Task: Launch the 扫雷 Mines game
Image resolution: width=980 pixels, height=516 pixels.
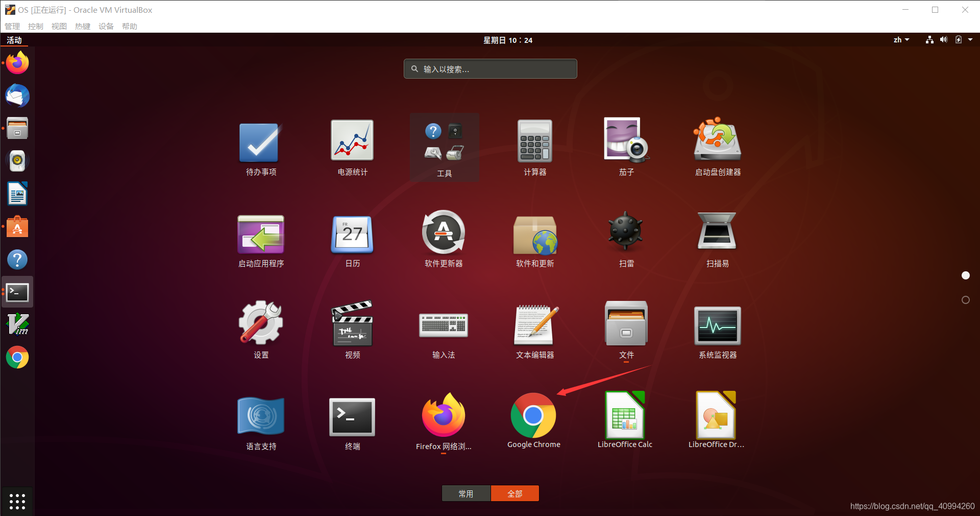Action: click(x=626, y=239)
